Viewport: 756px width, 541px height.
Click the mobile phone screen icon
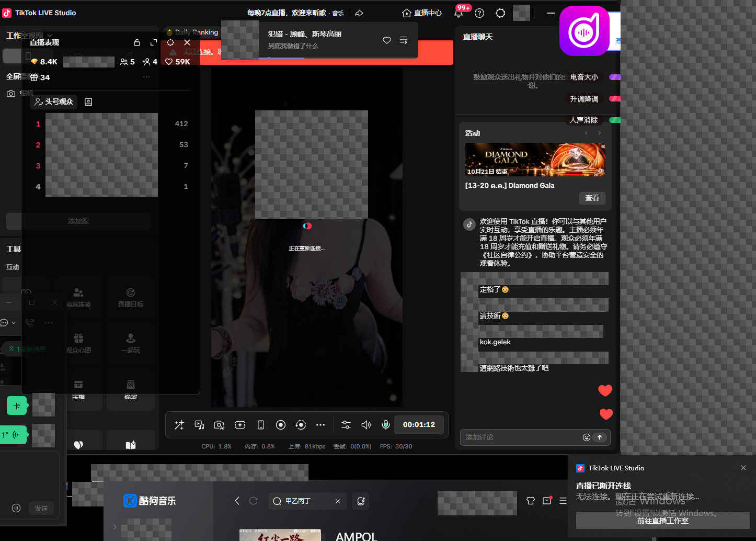pos(261,425)
